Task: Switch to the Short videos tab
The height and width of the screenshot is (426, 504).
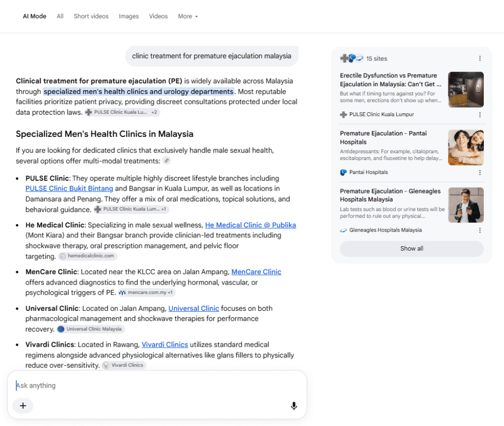Action: (x=91, y=16)
